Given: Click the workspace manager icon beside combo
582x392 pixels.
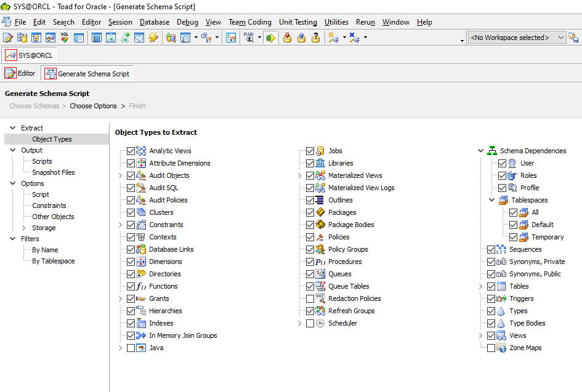Looking at the screenshot, I should 573,38.
